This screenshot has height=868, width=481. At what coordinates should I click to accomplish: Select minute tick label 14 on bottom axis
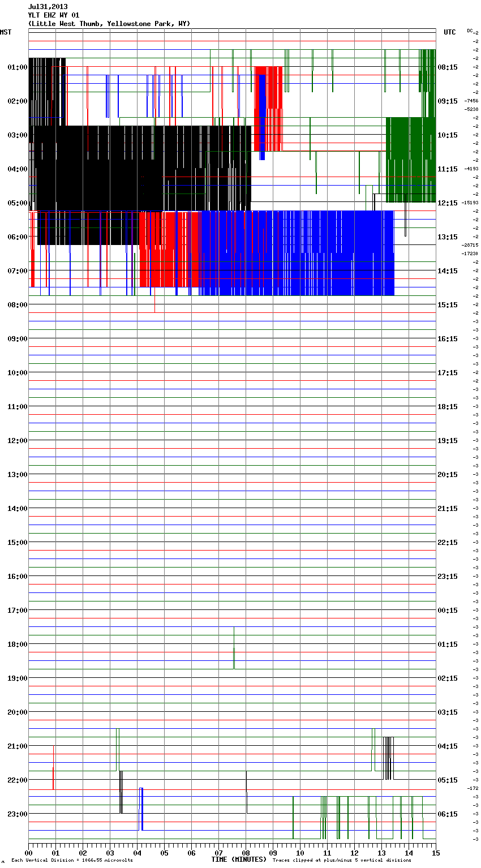(409, 853)
